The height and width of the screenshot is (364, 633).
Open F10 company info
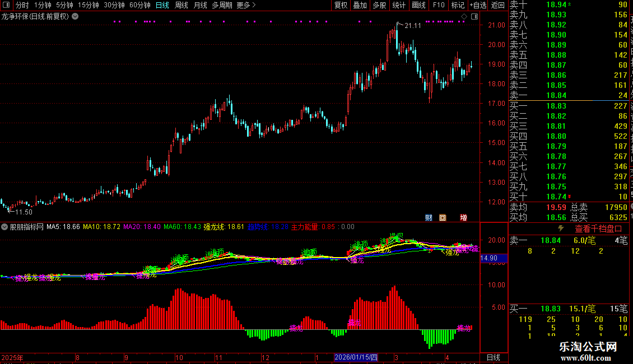pos(439,5)
